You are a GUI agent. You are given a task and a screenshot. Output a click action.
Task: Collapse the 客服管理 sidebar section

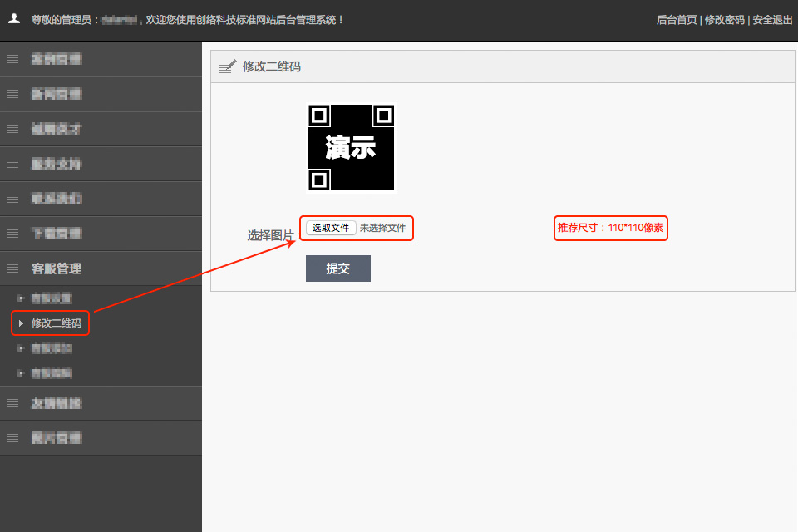click(57, 268)
